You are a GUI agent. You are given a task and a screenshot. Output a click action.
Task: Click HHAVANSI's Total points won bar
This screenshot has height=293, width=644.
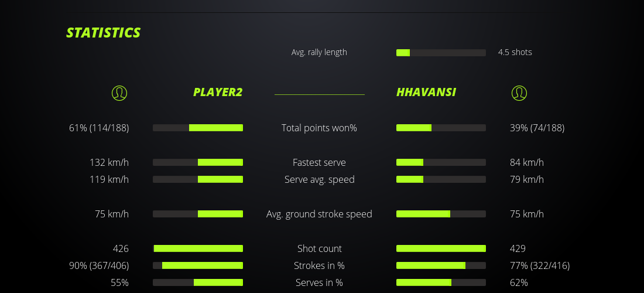[441, 128]
